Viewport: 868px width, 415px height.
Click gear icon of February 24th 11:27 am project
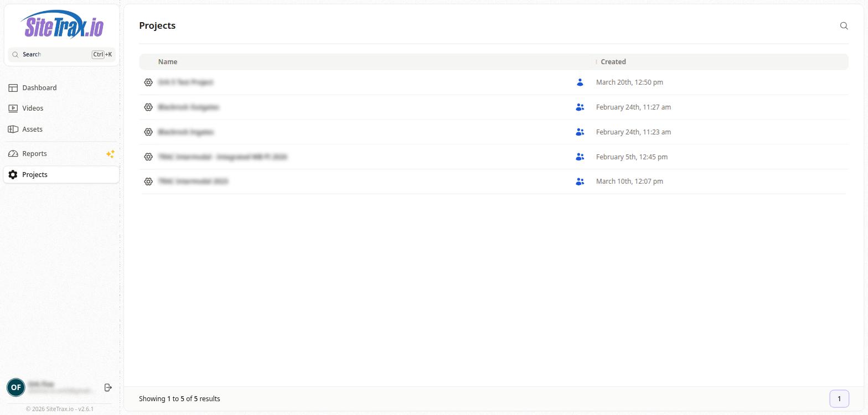coord(148,107)
